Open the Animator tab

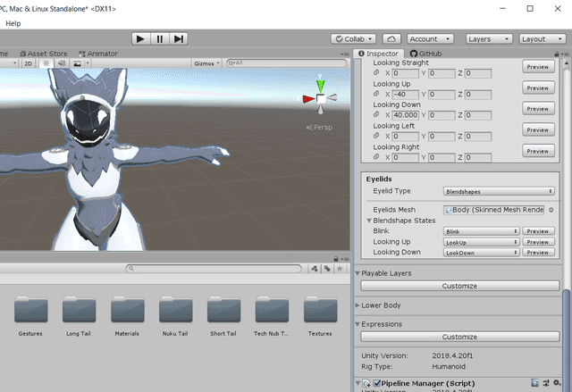(x=98, y=54)
